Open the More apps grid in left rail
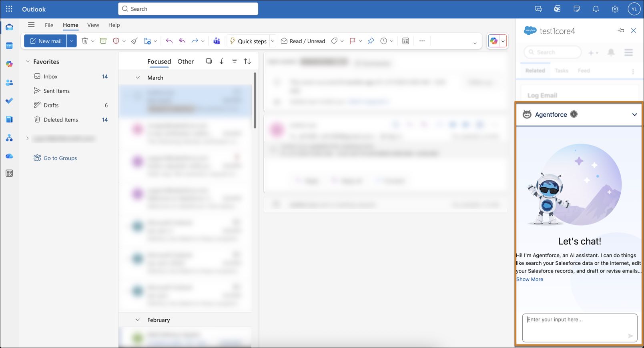Image resolution: width=644 pixels, height=348 pixels. pyautogui.click(x=9, y=173)
